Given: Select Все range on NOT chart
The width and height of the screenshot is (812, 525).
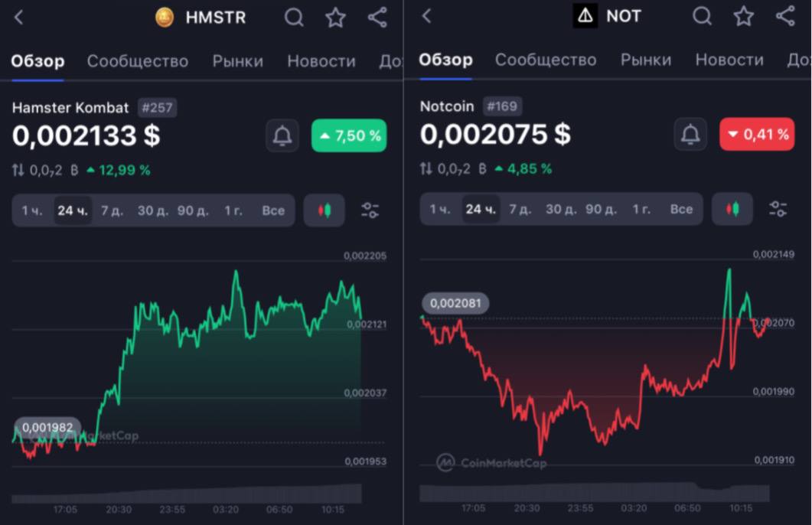Looking at the screenshot, I should click(681, 209).
